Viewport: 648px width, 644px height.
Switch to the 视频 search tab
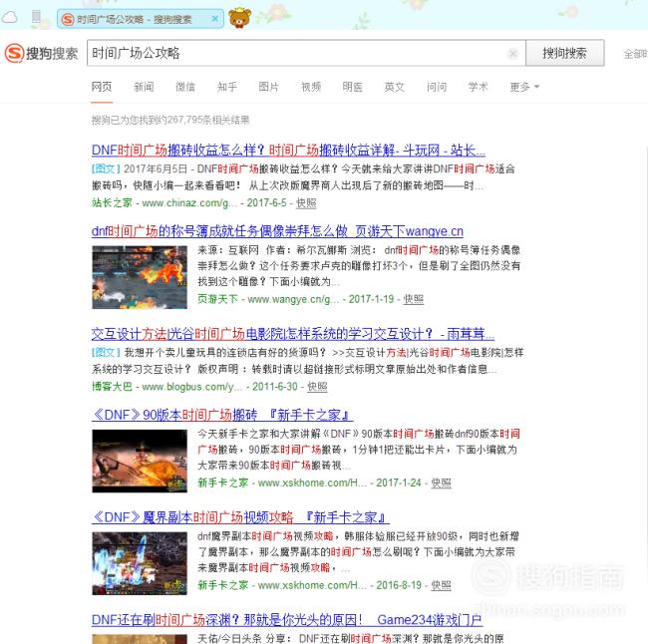(311, 87)
